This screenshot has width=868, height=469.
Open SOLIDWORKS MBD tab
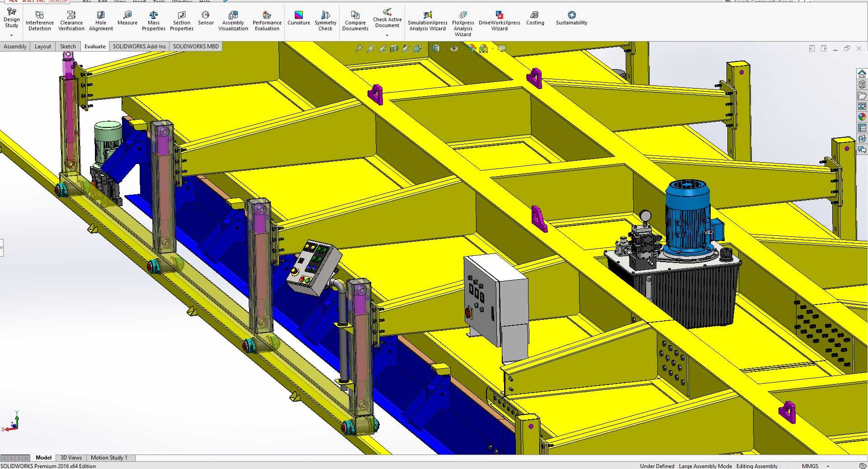click(x=196, y=47)
